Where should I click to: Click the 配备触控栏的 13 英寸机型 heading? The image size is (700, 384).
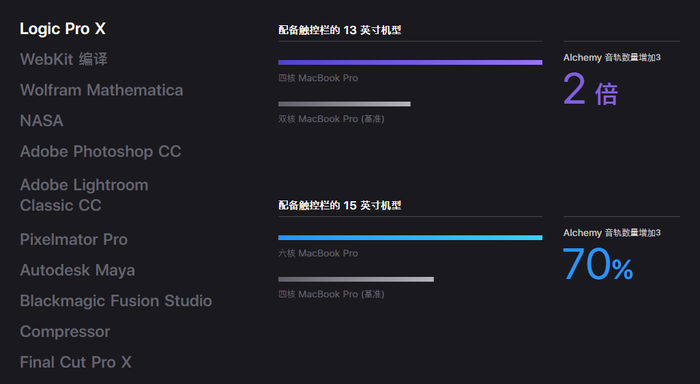[x=340, y=30]
